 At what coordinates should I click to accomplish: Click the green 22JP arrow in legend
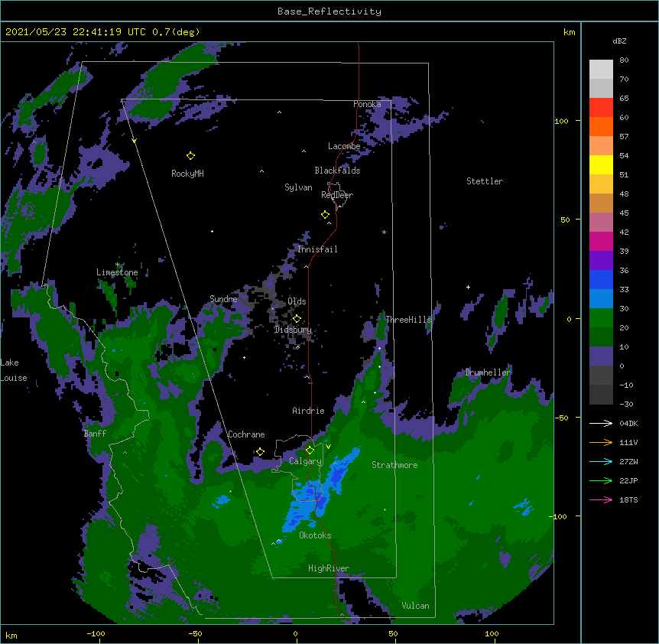pos(601,480)
